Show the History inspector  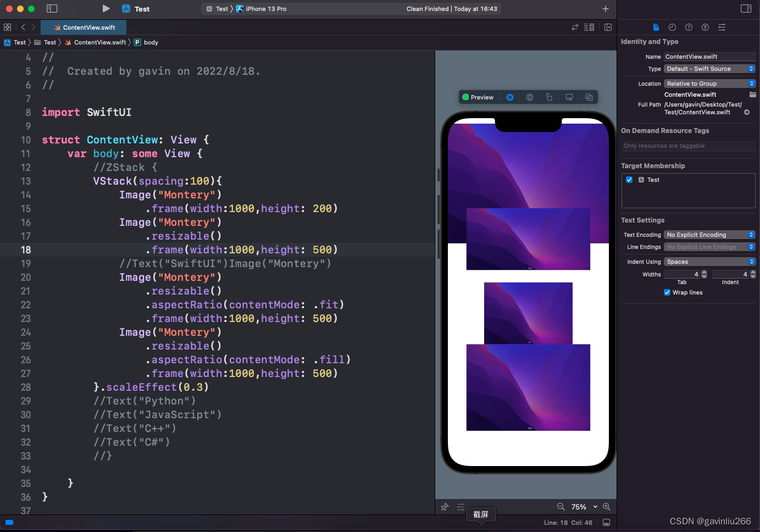tap(672, 27)
